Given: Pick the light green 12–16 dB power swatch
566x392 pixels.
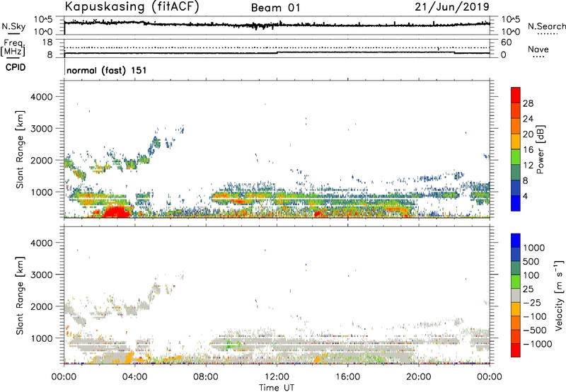Looking at the screenshot, I should [516, 157].
